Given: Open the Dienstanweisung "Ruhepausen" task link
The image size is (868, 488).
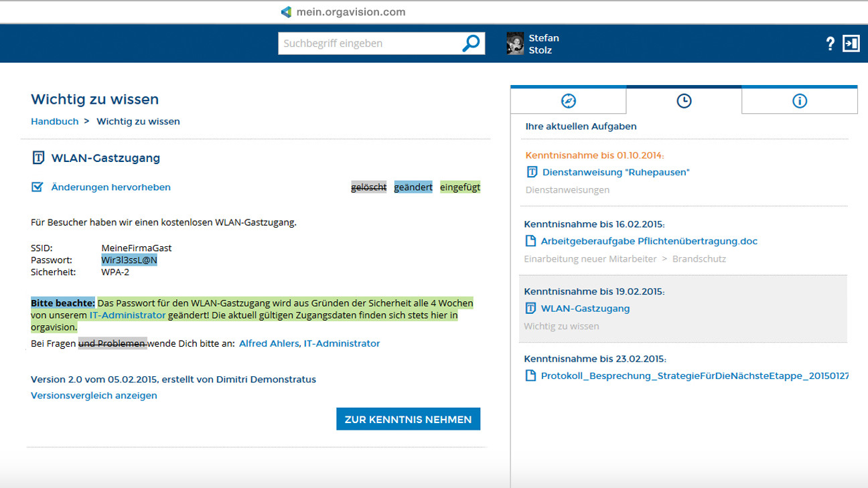Looking at the screenshot, I should coord(617,172).
